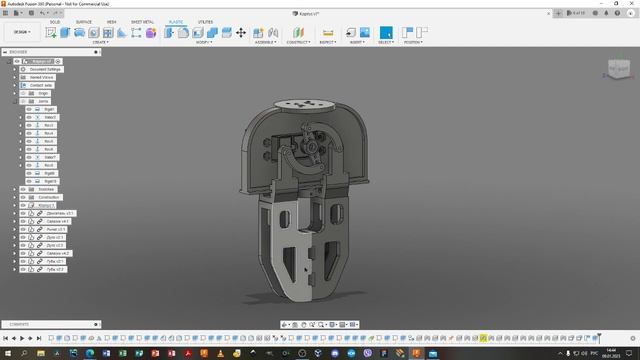Expand the Named Views node
This screenshot has height=360, width=640.
point(15,77)
